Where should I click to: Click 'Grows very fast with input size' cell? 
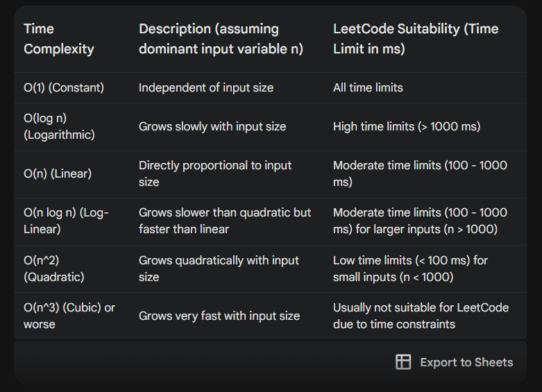coord(219,316)
